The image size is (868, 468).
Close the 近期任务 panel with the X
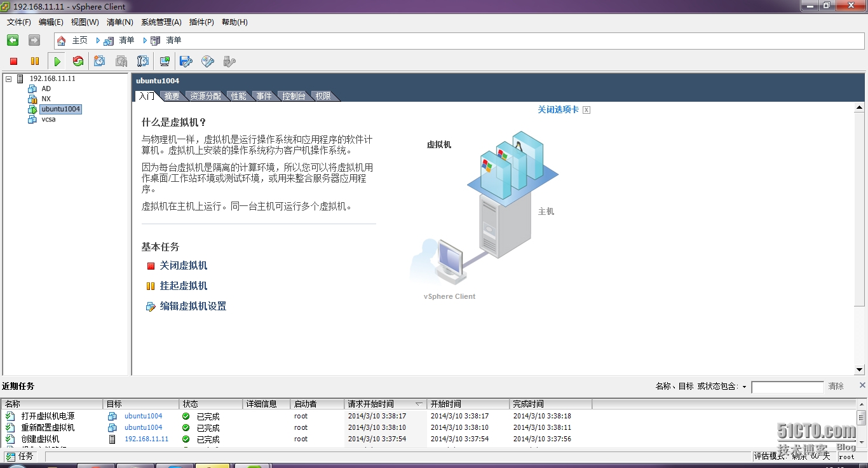862,385
